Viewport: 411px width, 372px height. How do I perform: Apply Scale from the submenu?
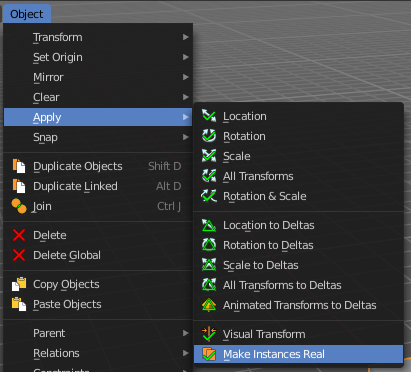click(x=298, y=156)
